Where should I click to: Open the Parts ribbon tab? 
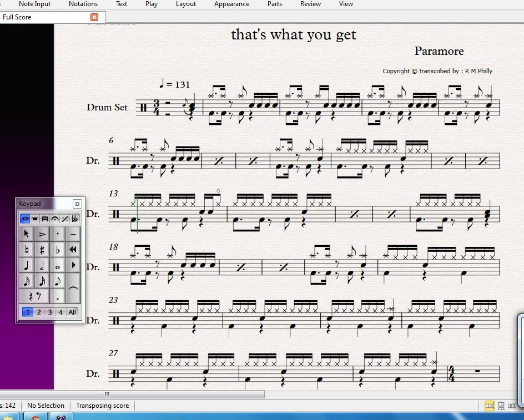(275, 4)
